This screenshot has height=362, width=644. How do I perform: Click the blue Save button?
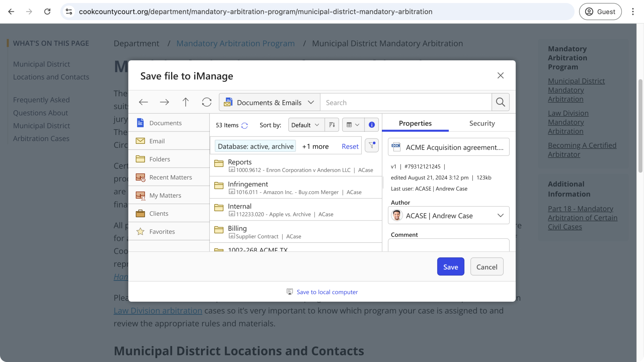pyautogui.click(x=450, y=267)
